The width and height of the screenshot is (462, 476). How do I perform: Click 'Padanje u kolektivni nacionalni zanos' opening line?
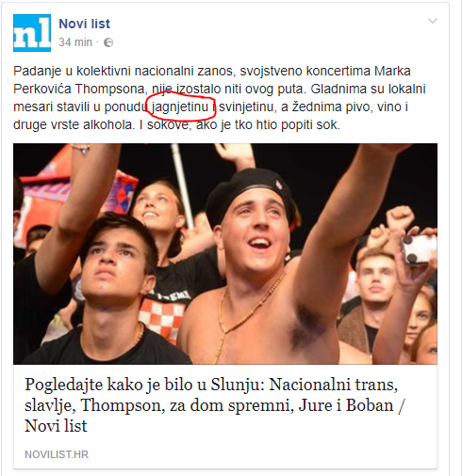pyautogui.click(x=124, y=72)
